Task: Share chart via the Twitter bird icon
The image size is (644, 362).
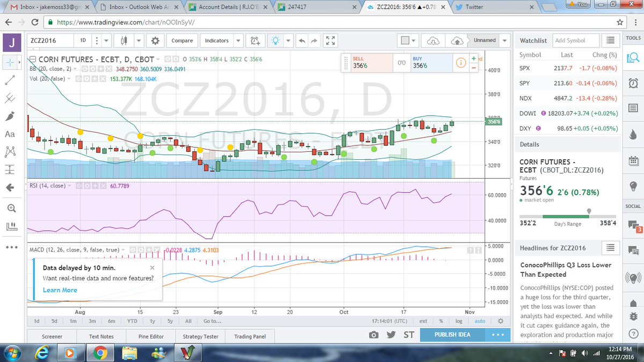Action: [x=391, y=335]
